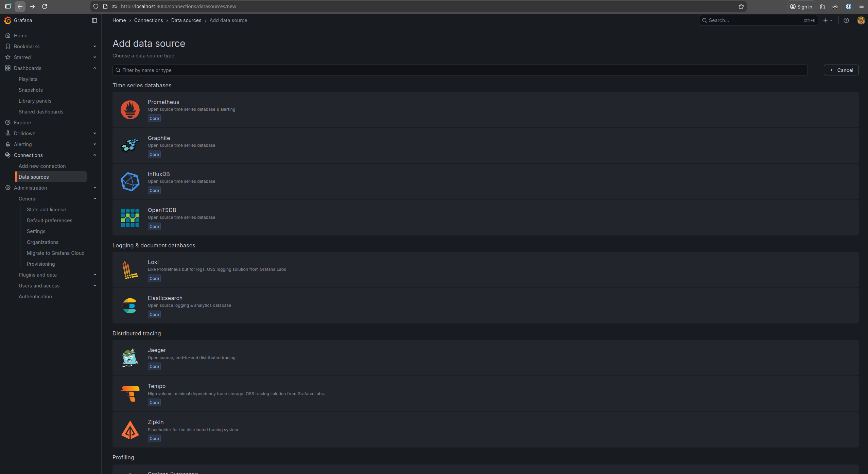Toggle the sidebar dock menu button
Viewport: 868px width, 474px height.
[x=94, y=20]
